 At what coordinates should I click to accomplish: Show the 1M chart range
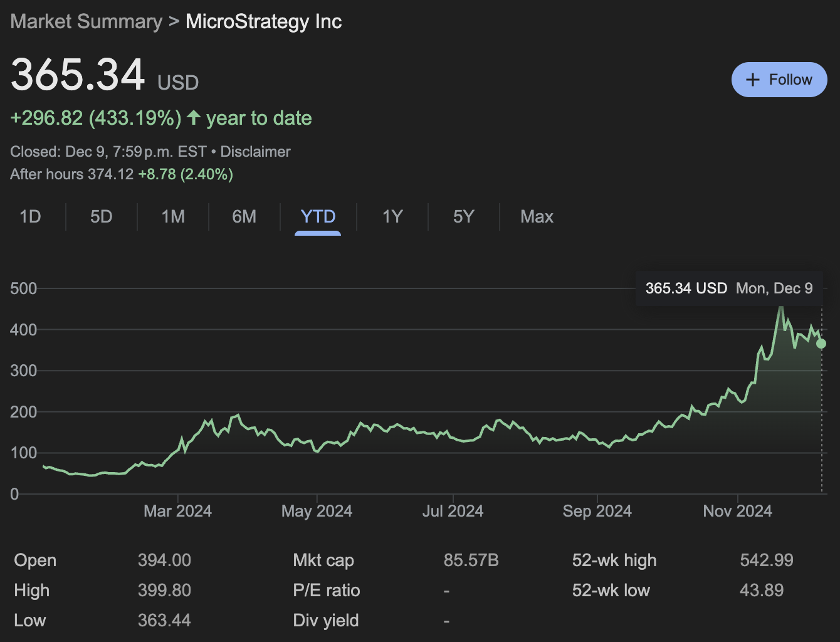[173, 217]
